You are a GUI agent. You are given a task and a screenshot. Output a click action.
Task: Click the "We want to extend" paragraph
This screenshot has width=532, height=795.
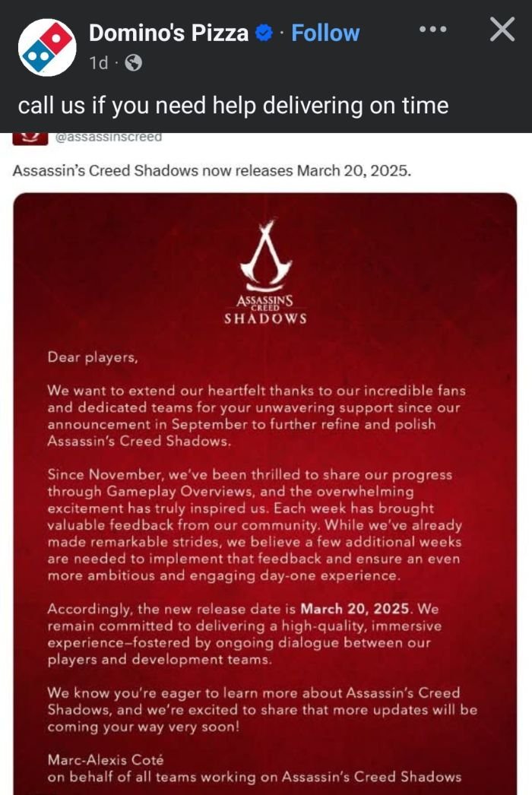click(256, 415)
